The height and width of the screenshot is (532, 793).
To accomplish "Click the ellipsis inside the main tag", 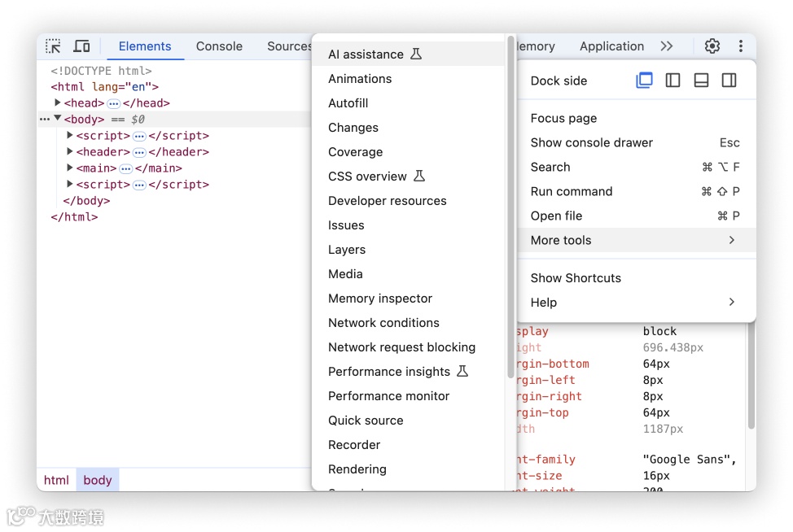I will (x=126, y=168).
